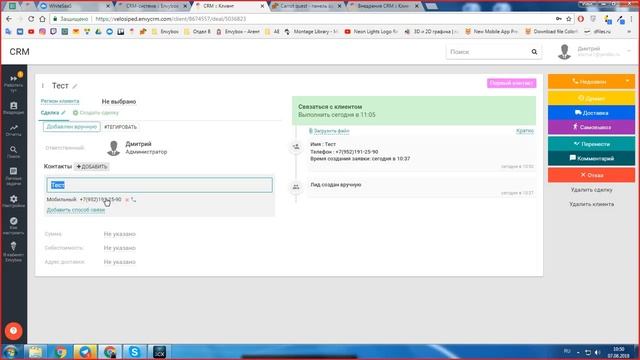Click the red delete-phone X icon
Image resolution: width=640 pixels, height=360 pixels.
click(127, 200)
